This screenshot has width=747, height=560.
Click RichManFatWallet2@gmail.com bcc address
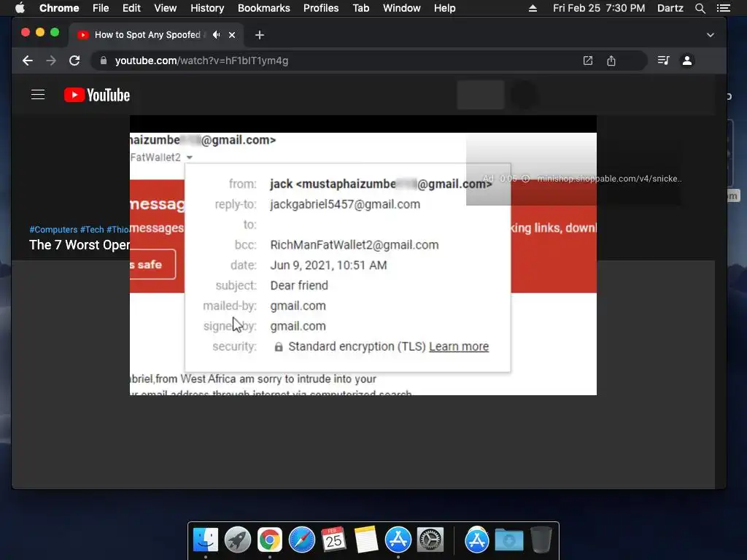pos(354,245)
